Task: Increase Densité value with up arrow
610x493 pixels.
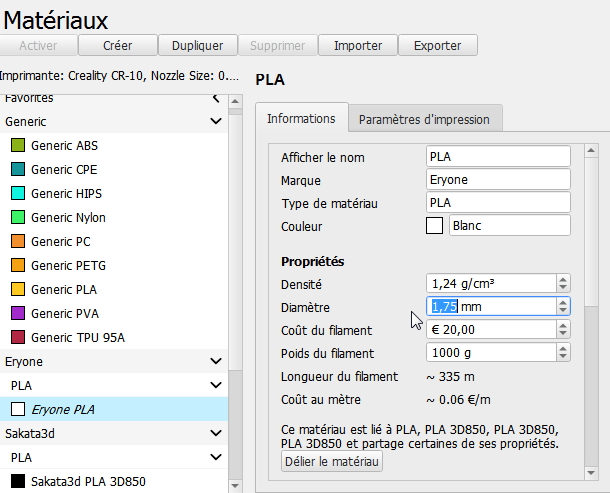Action: [x=563, y=279]
